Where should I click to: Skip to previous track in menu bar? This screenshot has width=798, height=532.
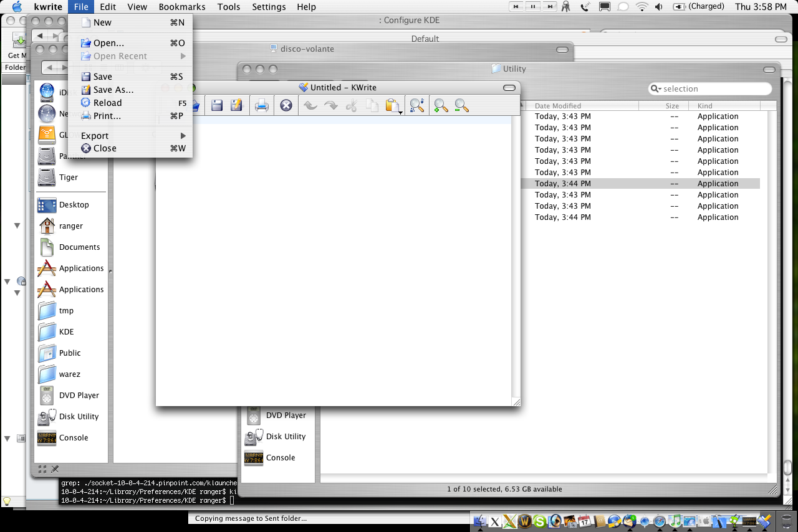(x=517, y=7)
